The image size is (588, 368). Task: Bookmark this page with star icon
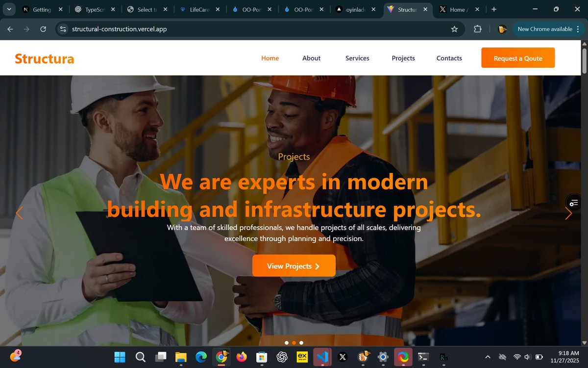[x=454, y=29]
